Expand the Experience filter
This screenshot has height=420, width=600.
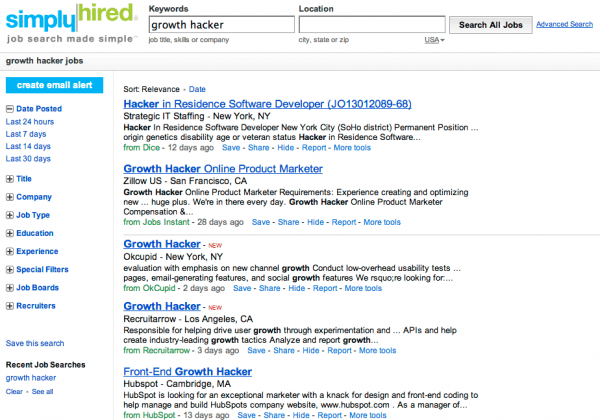point(10,251)
